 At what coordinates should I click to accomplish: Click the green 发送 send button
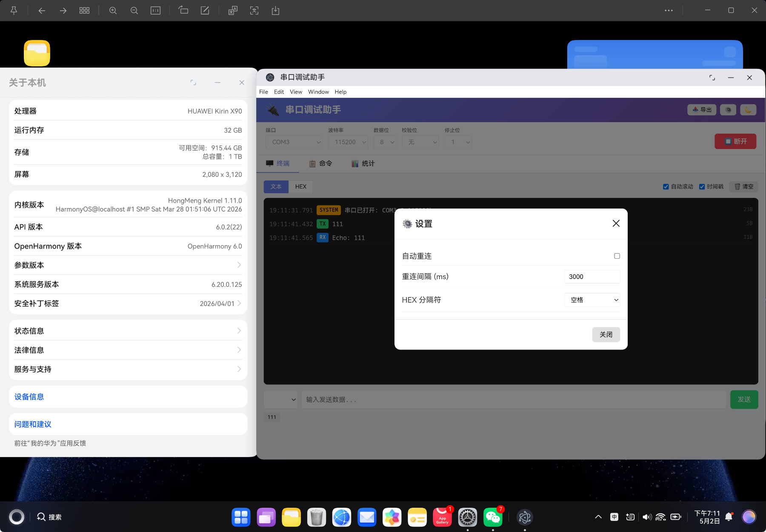tap(744, 400)
